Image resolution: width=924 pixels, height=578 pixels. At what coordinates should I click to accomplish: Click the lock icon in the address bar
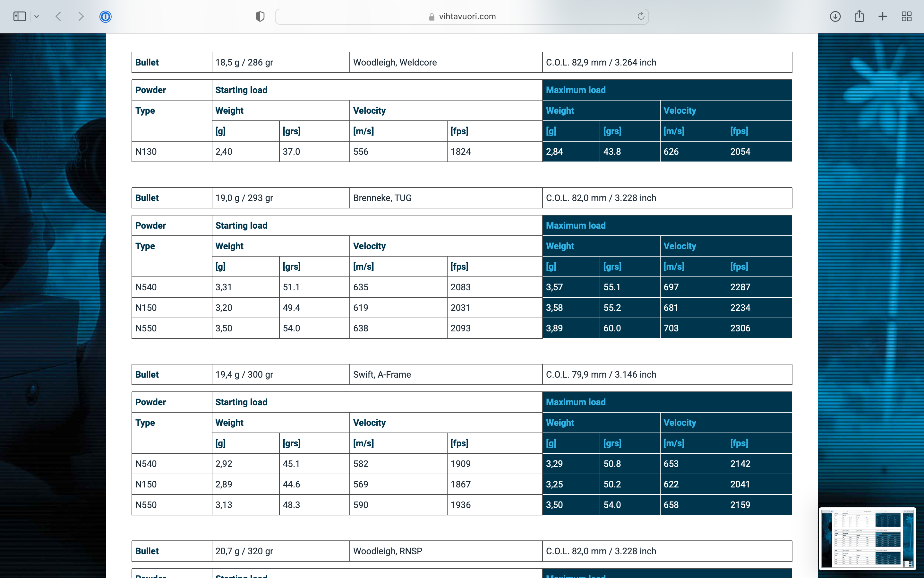432,17
